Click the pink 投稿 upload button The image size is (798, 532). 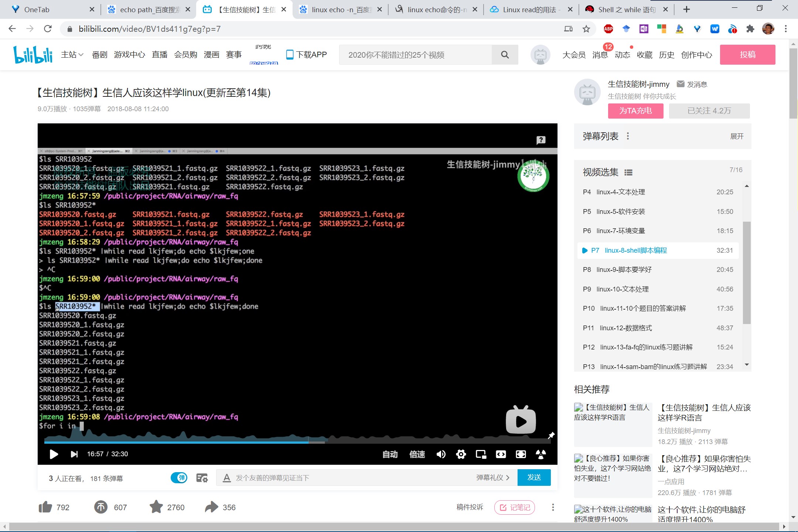pos(747,55)
